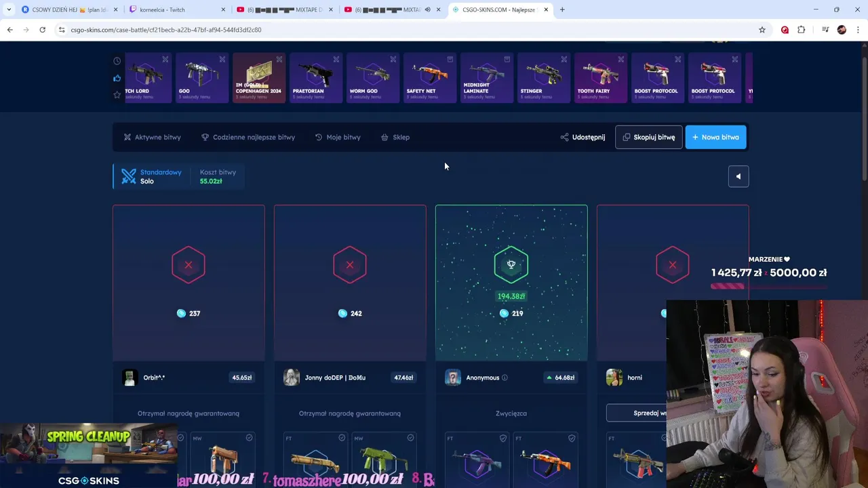This screenshot has width=868, height=488.
Task: Click the Koszt bitwy 55.02zł value
Action: click(211, 181)
